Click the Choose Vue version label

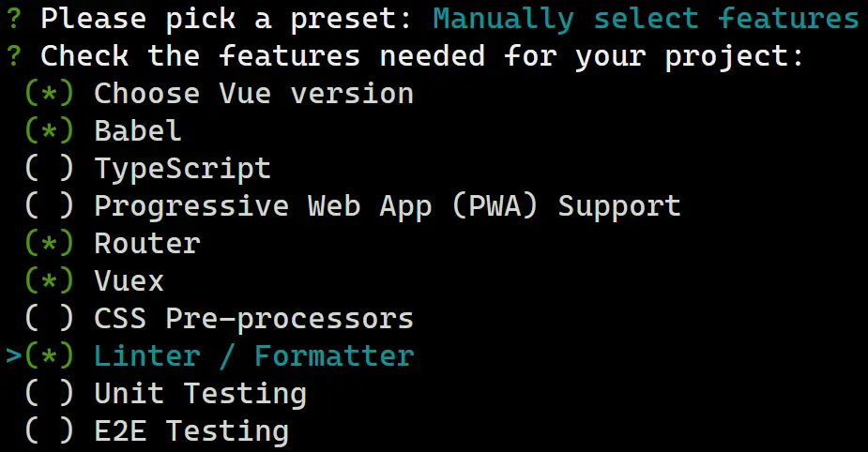[x=253, y=94]
